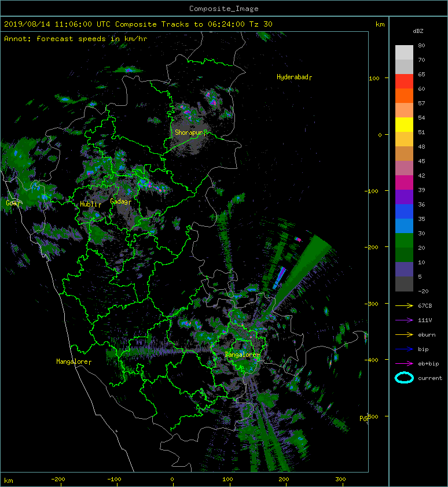This screenshot has width=448, height=487.
Task: Click the 10 value on dBZ scale
Action: click(421, 262)
